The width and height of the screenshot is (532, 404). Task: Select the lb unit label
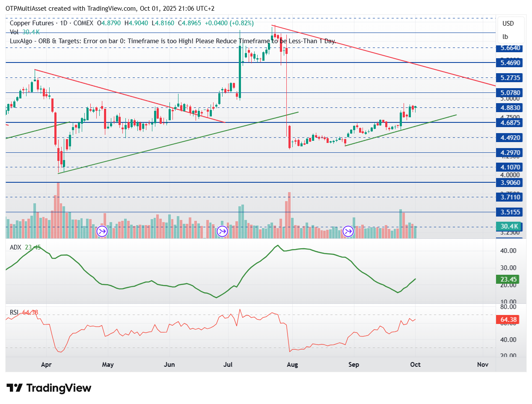tap(505, 37)
